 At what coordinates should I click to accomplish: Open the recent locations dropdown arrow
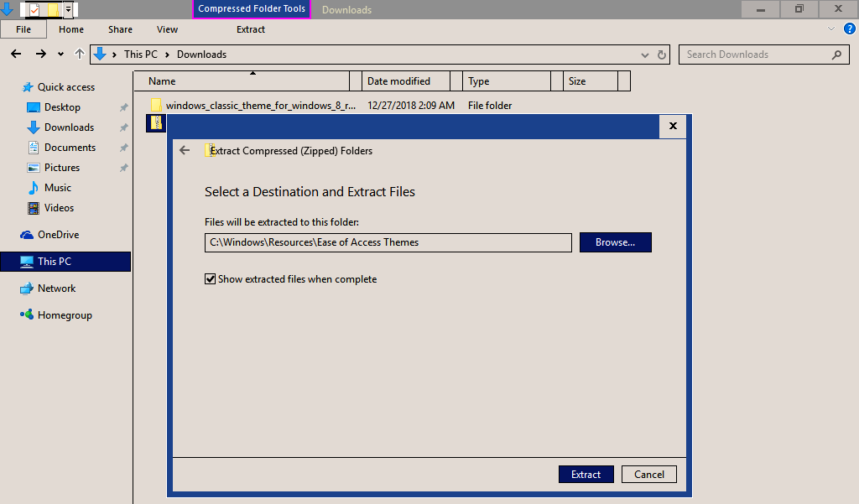click(x=60, y=55)
